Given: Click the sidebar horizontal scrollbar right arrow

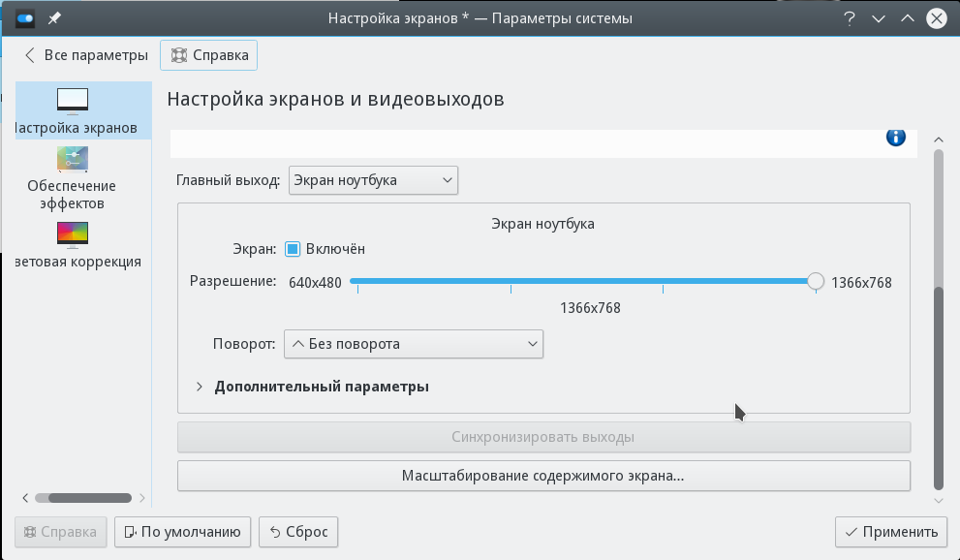Looking at the screenshot, I should tap(142, 498).
